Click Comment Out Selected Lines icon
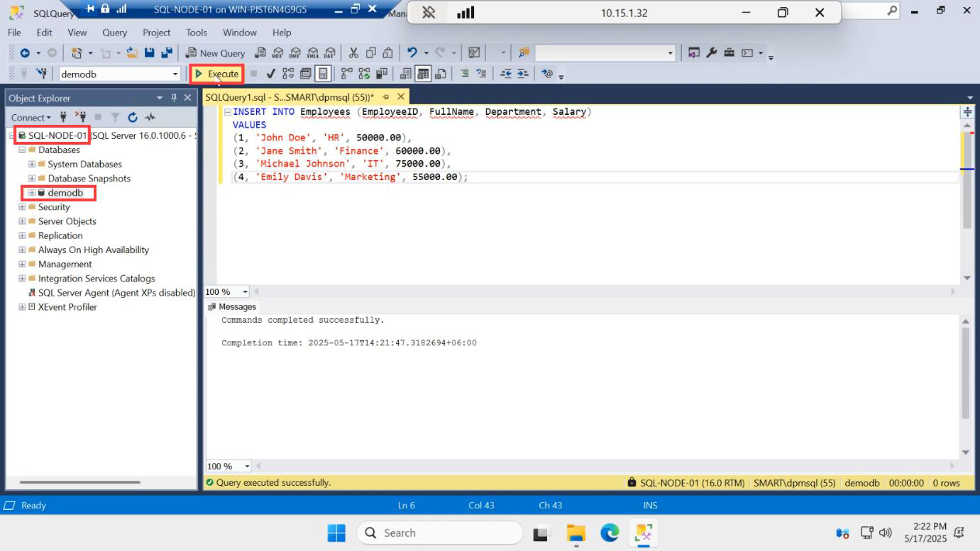The width and height of the screenshot is (980, 551). [464, 74]
